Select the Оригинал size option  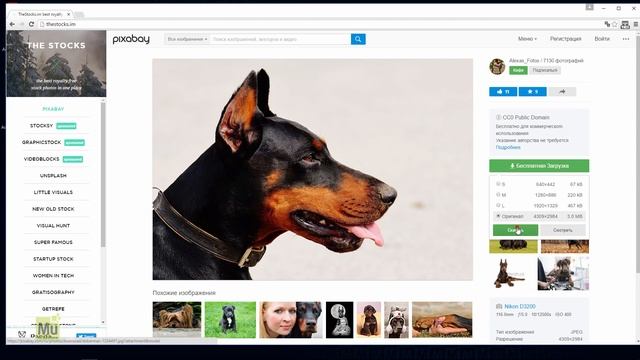click(539, 216)
